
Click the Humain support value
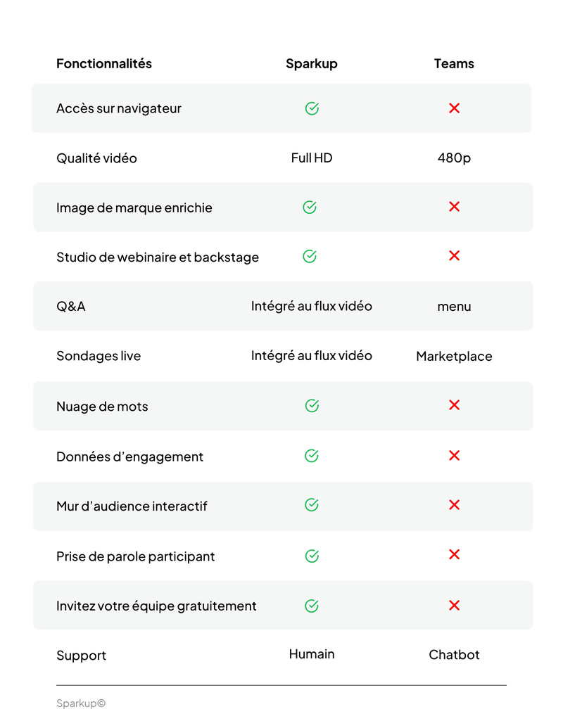312,654
